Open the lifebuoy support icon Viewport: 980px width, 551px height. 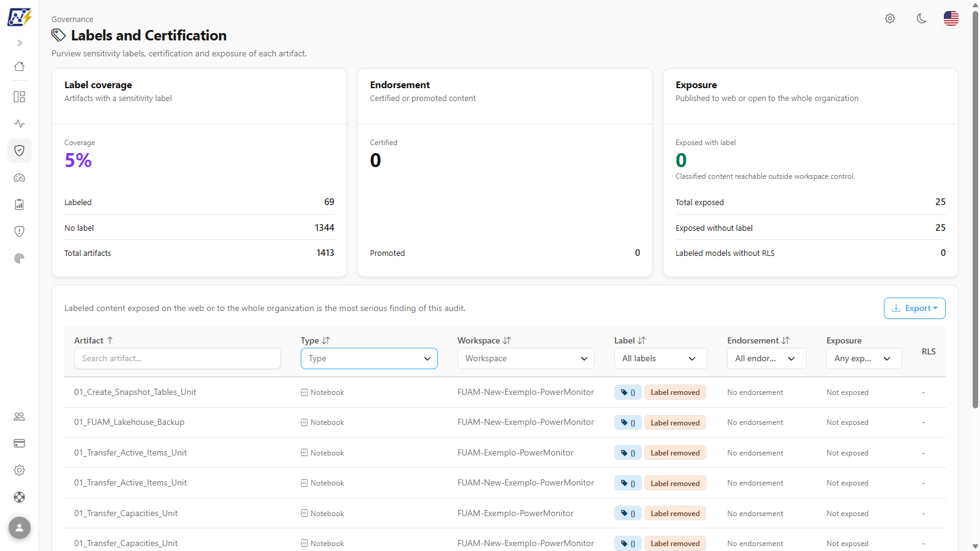(20, 497)
